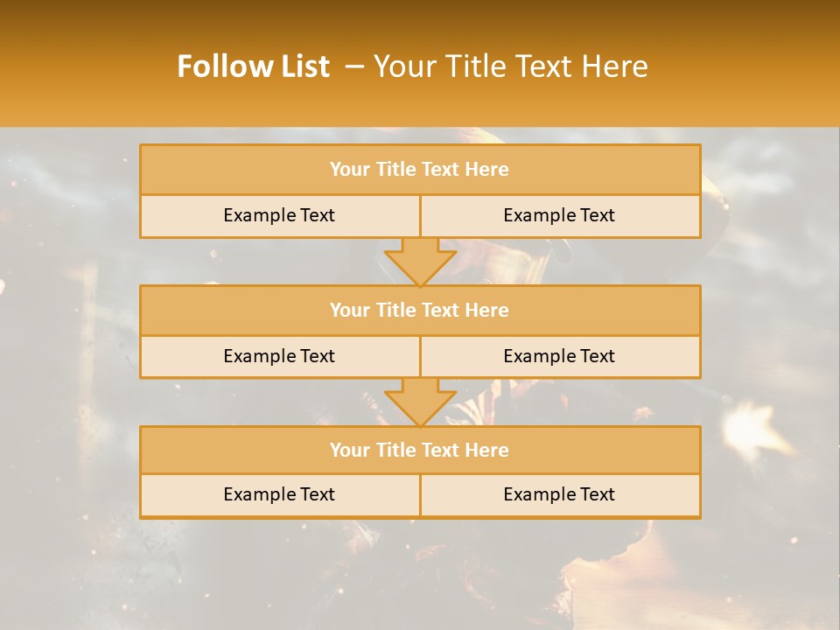
Task: Click the bold "Follow" word in the slide title
Action: tap(218, 66)
